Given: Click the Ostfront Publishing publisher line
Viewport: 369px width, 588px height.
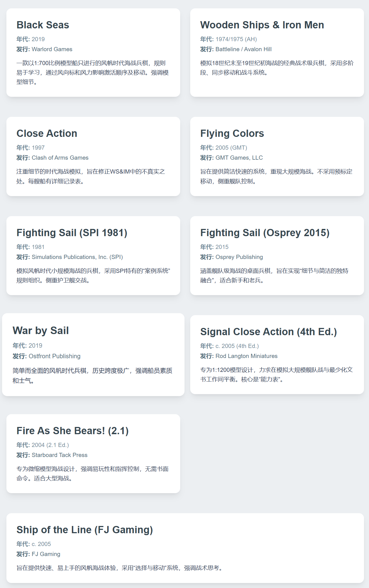Looking at the screenshot, I should pyautogui.click(x=47, y=356).
